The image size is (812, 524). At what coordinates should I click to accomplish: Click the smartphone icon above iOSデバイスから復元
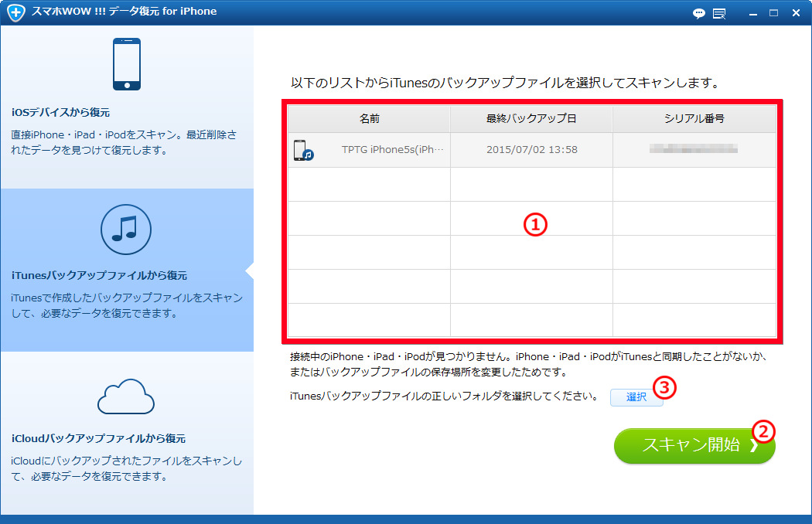tap(126, 64)
